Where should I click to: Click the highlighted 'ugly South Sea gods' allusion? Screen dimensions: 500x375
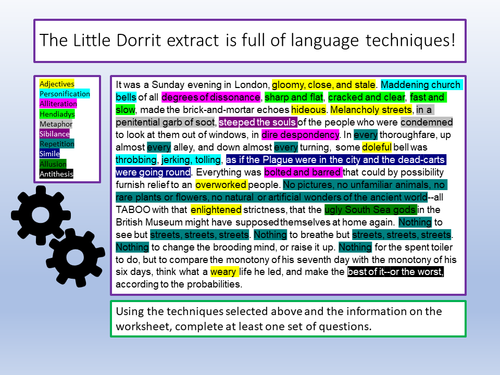(x=370, y=210)
